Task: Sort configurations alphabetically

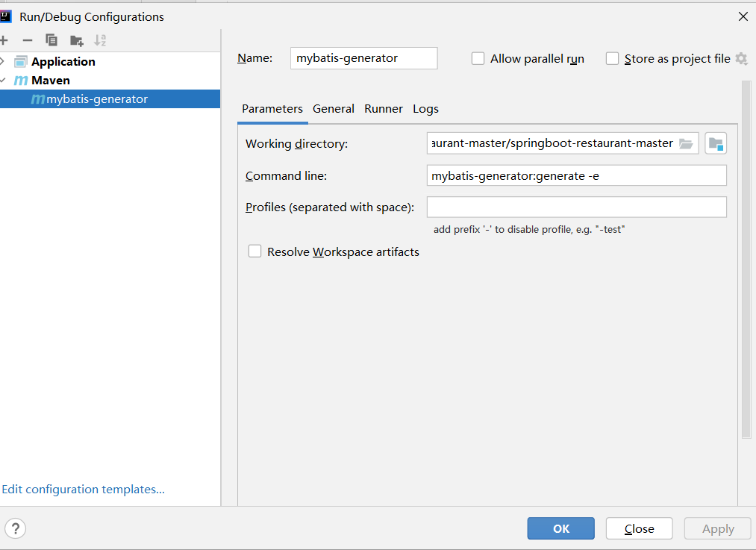Action: click(100, 40)
